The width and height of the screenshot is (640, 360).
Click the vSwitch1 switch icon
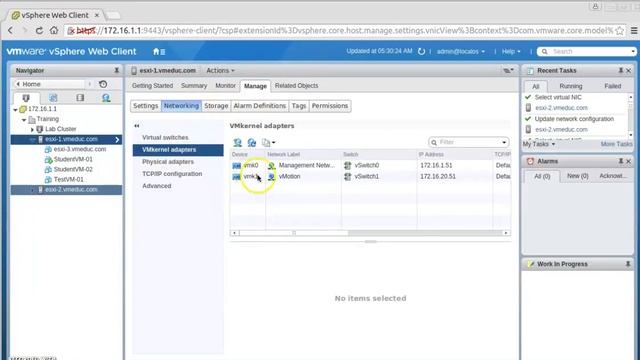[348, 176]
